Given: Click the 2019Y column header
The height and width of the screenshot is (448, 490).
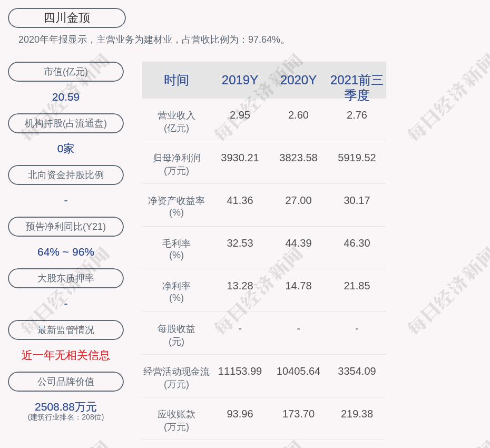Looking at the screenshot, I should [x=240, y=80].
